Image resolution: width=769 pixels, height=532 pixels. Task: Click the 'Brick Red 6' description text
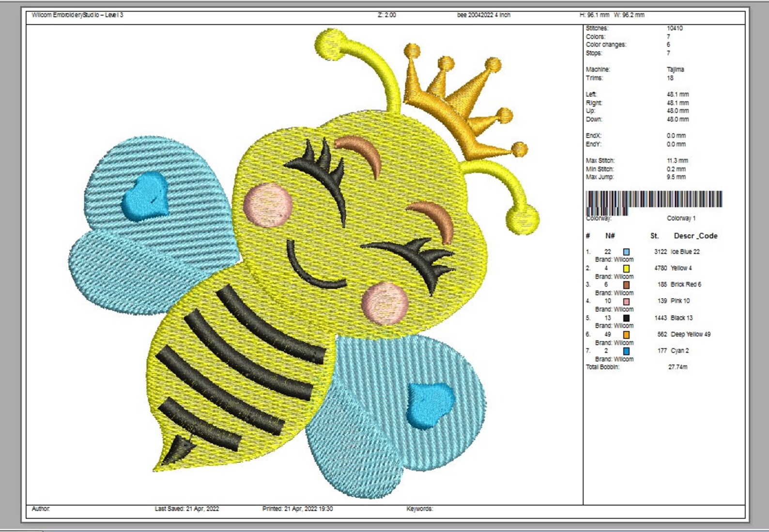click(x=686, y=285)
